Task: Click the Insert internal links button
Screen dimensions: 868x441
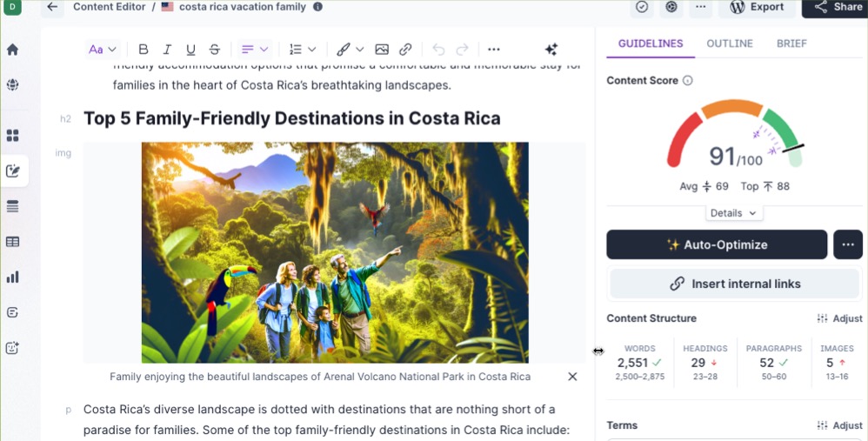Action: point(734,284)
